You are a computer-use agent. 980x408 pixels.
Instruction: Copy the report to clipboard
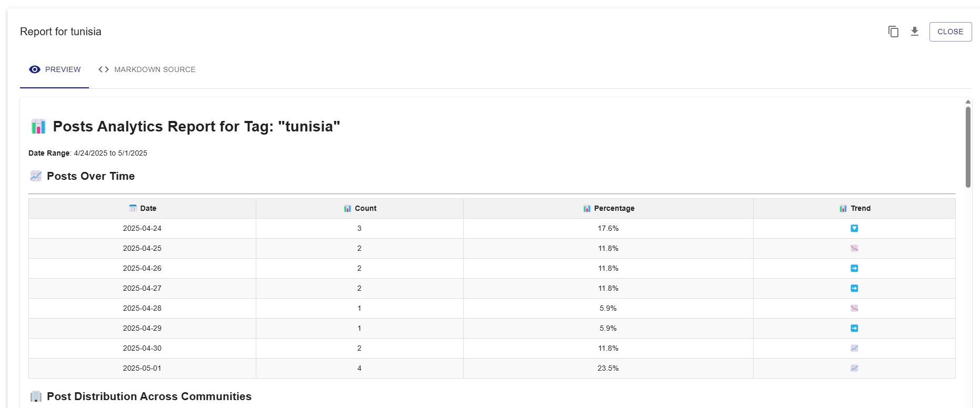click(x=893, y=32)
